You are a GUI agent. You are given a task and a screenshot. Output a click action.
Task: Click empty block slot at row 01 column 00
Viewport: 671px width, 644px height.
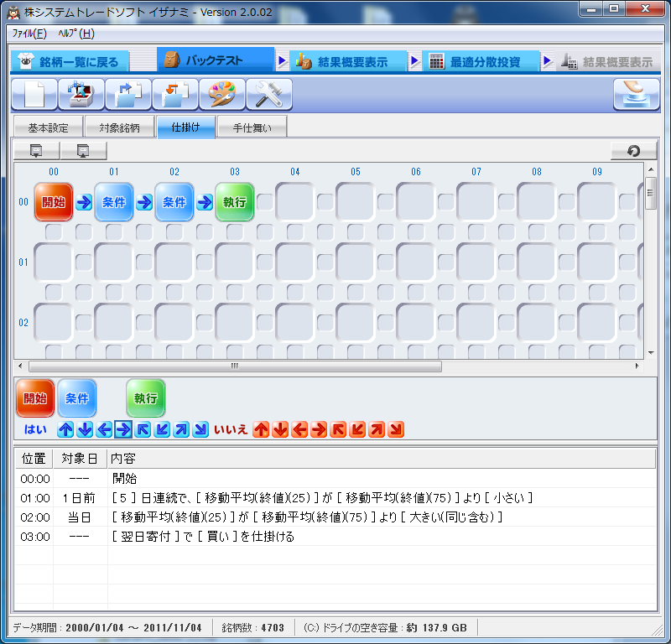(x=54, y=262)
